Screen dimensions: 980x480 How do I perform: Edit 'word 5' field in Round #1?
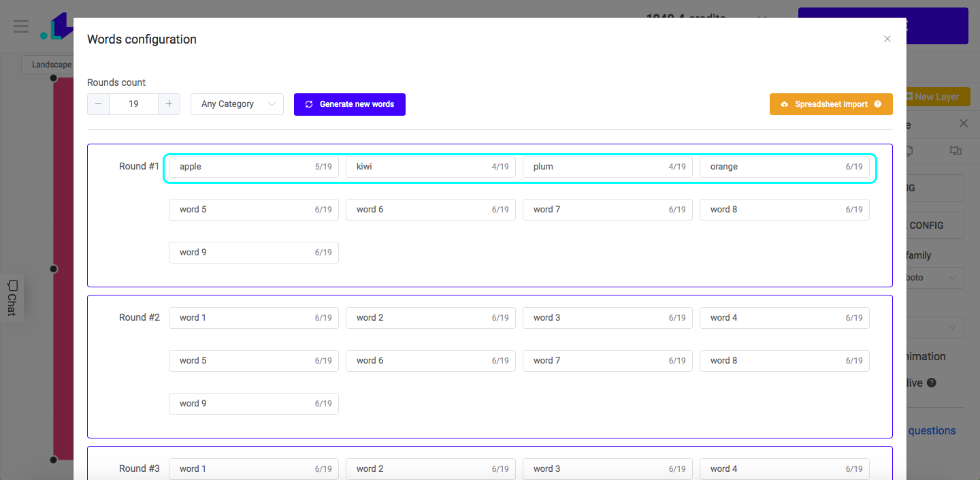click(x=254, y=210)
